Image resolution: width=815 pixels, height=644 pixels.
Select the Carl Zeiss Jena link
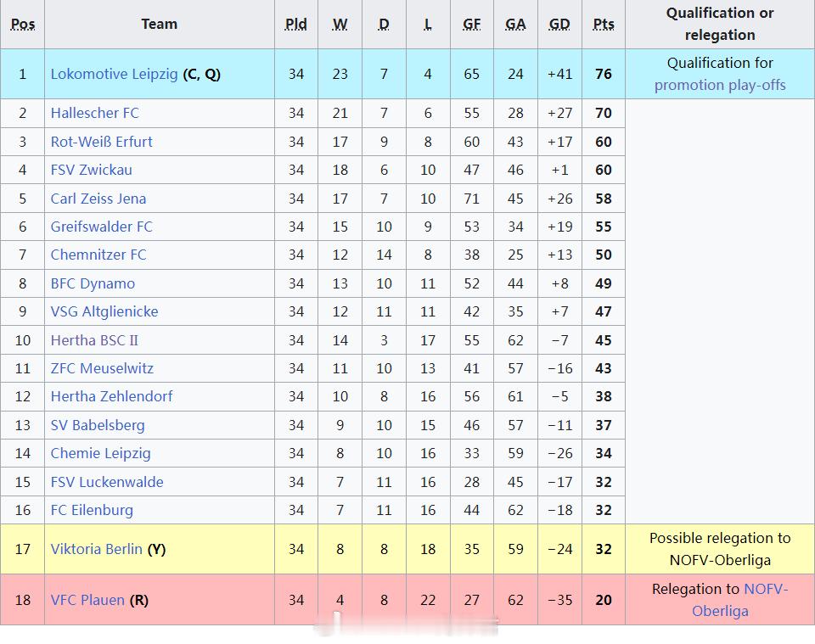coord(98,199)
